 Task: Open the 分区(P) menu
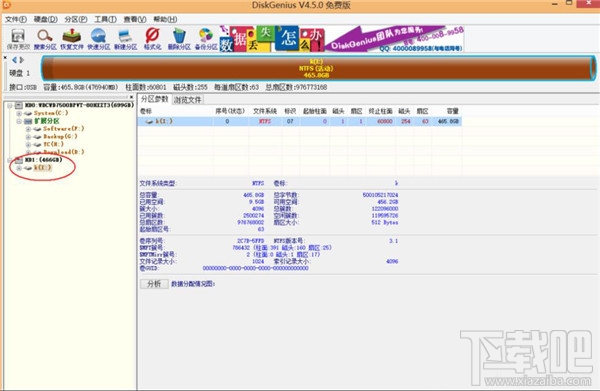[76, 19]
